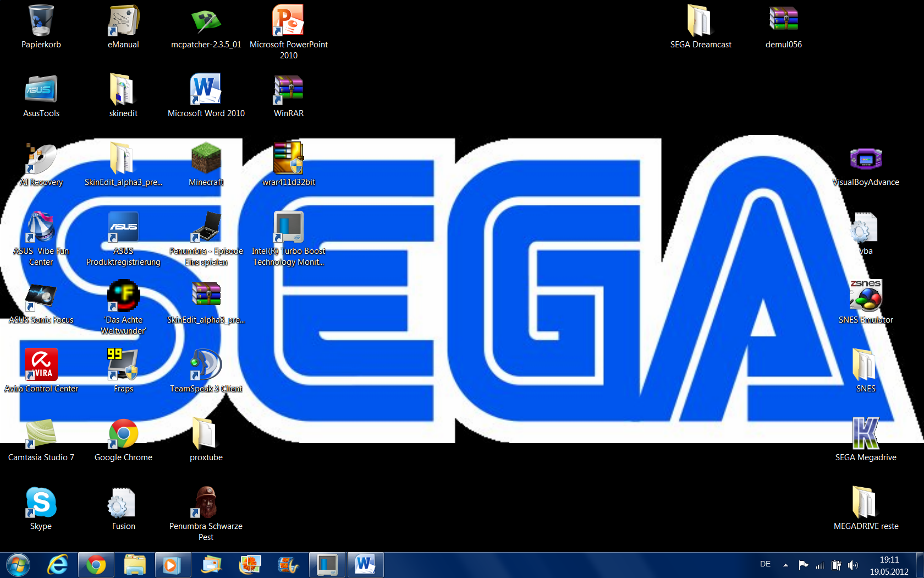924x578 pixels.
Task: Click the Avira Control Center icon
Action: [41, 365]
